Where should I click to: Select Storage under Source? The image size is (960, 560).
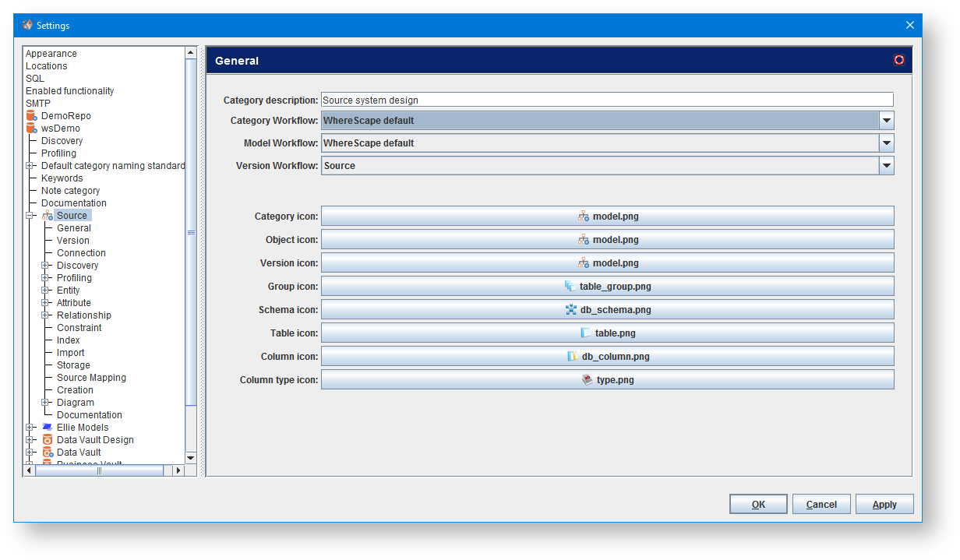73,365
